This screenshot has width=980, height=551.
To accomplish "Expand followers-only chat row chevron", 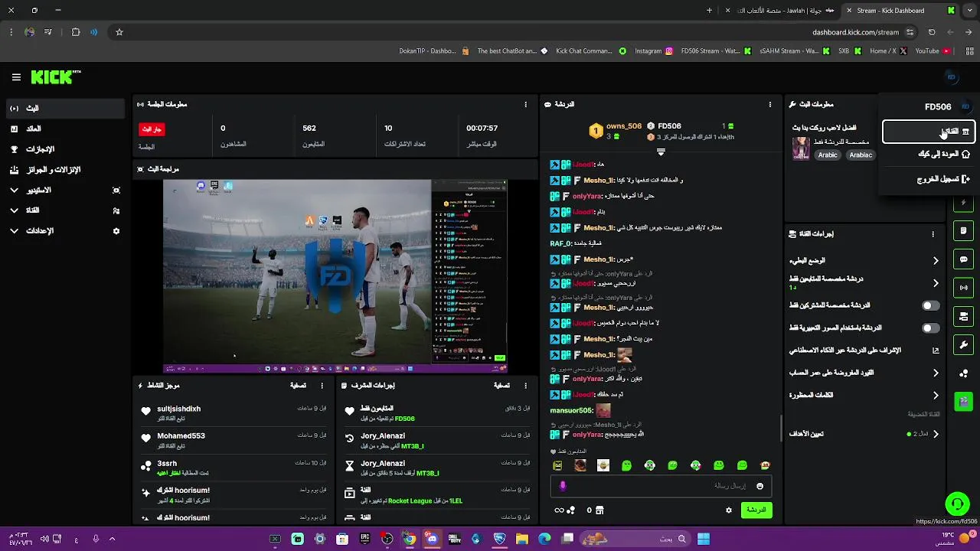I will pos(935,283).
